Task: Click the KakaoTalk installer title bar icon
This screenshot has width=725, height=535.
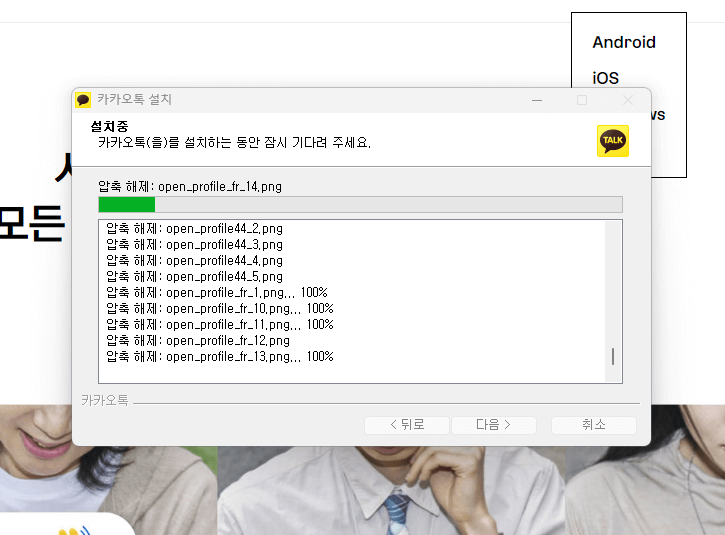Action: click(83, 99)
